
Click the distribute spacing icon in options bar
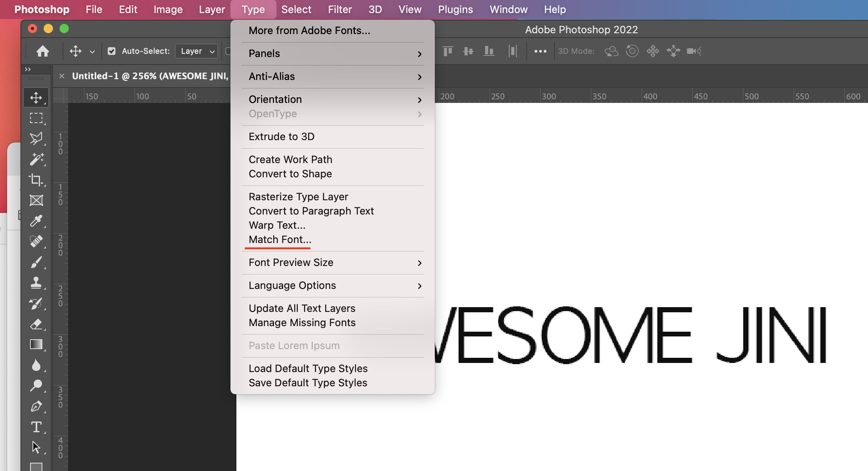pos(513,51)
